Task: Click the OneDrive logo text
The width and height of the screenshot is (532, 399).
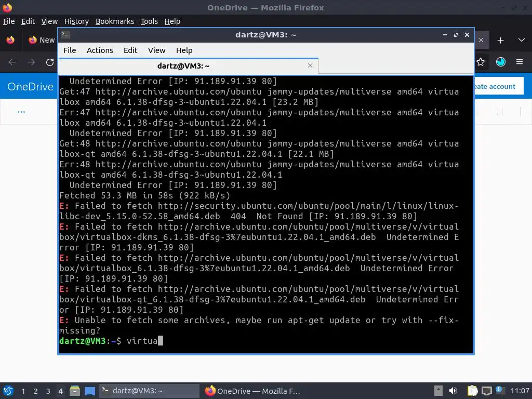Action: point(30,87)
